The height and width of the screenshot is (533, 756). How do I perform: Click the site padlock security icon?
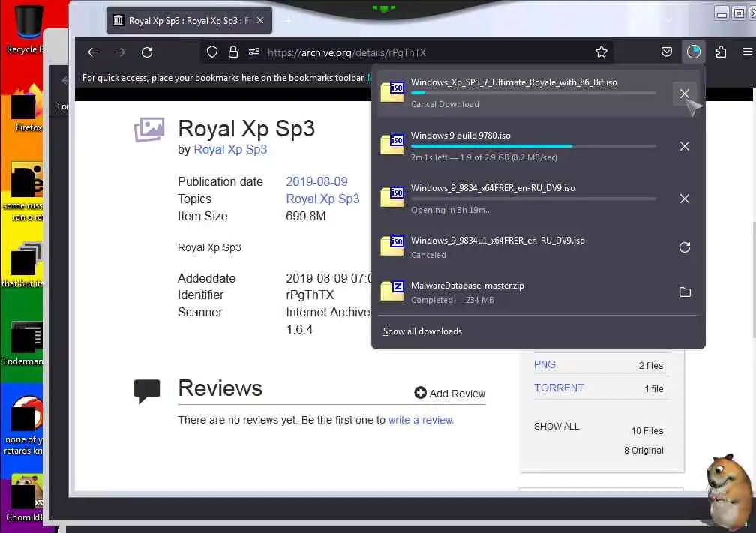coord(233,52)
